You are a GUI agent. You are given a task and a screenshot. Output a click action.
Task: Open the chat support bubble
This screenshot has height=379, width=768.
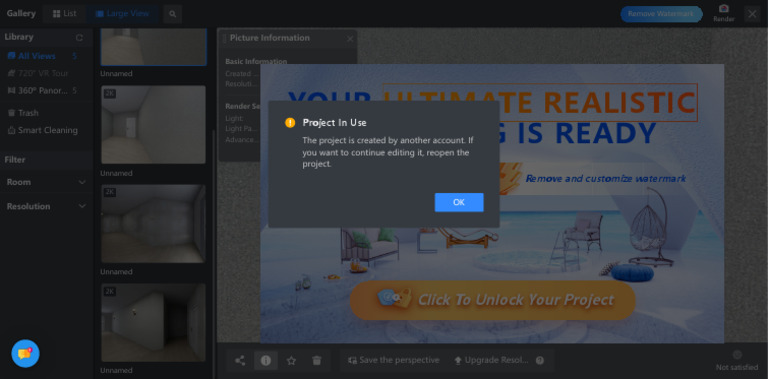[x=25, y=353]
